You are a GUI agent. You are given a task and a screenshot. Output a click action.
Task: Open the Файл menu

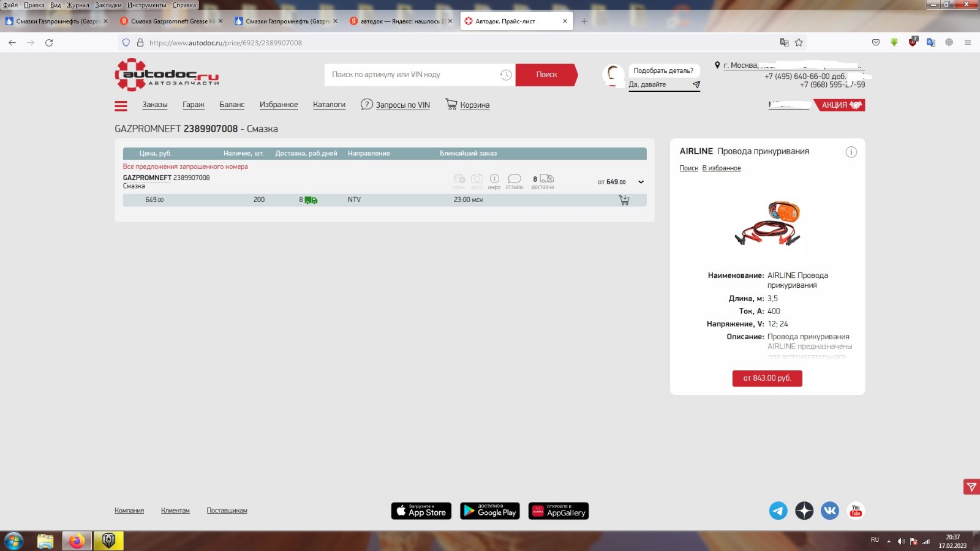tap(10, 5)
